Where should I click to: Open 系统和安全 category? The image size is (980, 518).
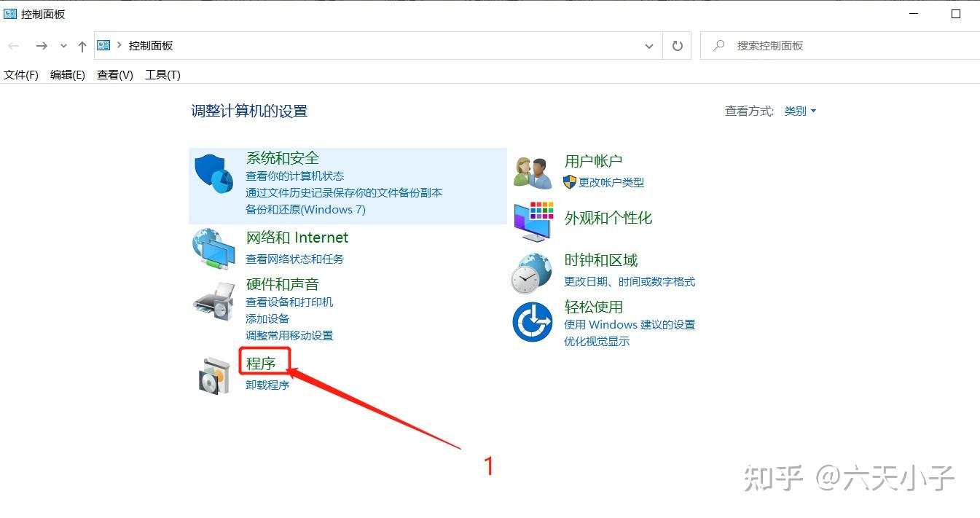tap(283, 158)
